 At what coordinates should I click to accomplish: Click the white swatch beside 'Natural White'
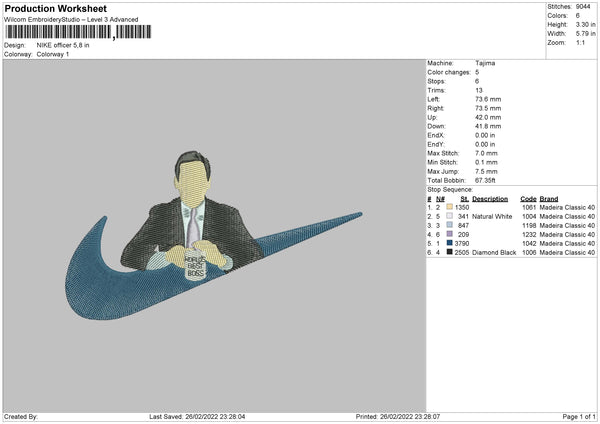[449, 216]
